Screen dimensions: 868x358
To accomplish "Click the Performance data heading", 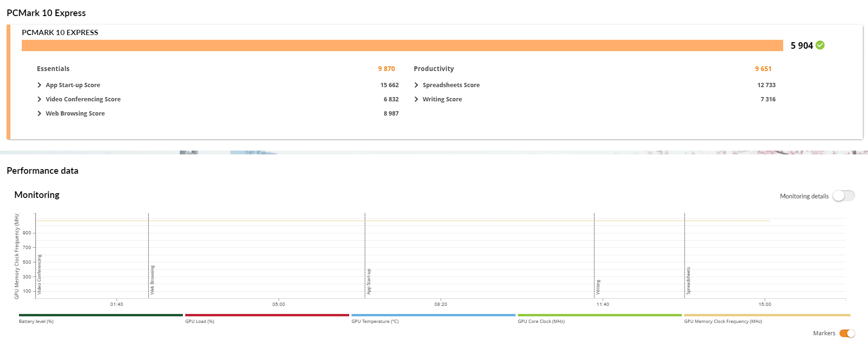I will point(43,171).
